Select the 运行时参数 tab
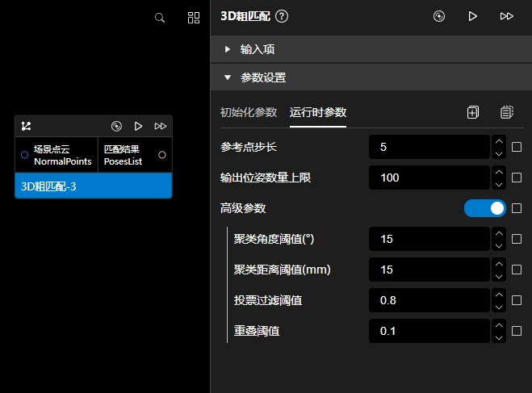 tap(318, 112)
